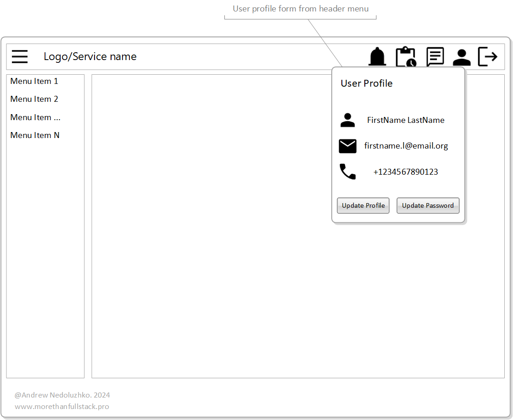Click the user profile icon in header
Image resolution: width=513 pixels, height=420 pixels.
click(x=462, y=57)
